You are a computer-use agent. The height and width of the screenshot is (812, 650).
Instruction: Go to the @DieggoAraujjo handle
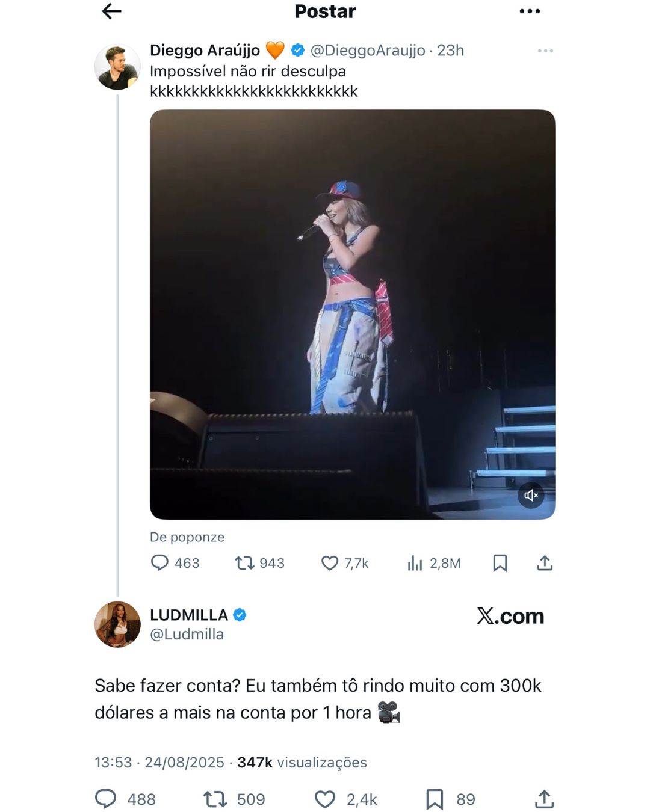point(368,51)
